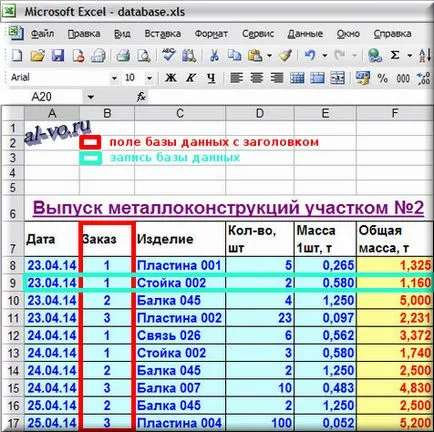Image resolution: width=434 pixels, height=432 pixels.
Task: Insert a hyperlink with the globe icon
Action: tap(375, 55)
